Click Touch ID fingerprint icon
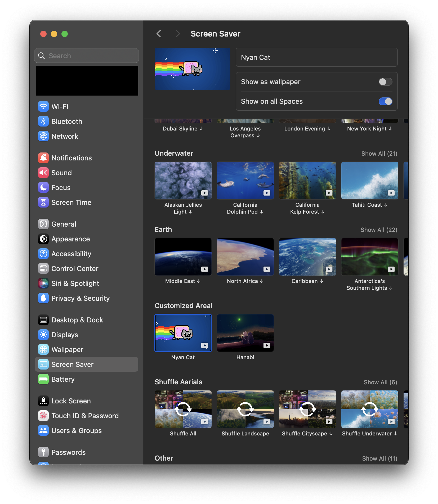Image resolution: width=438 pixels, height=504 pixels. tap(43, 416)
